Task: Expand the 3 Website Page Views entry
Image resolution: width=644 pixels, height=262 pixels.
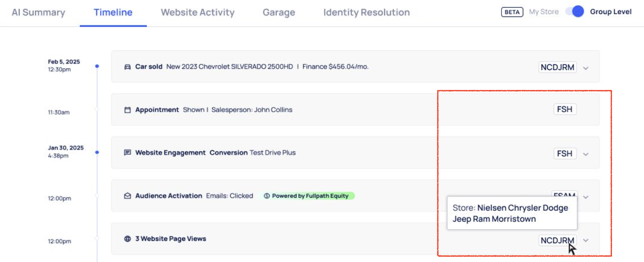Action: pyautogui.click(x=586, y=241)
